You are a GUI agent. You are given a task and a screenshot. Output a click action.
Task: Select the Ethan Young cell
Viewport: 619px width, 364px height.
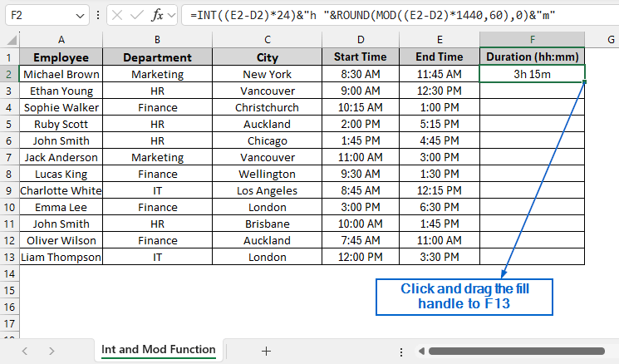[x=61, y=91]
